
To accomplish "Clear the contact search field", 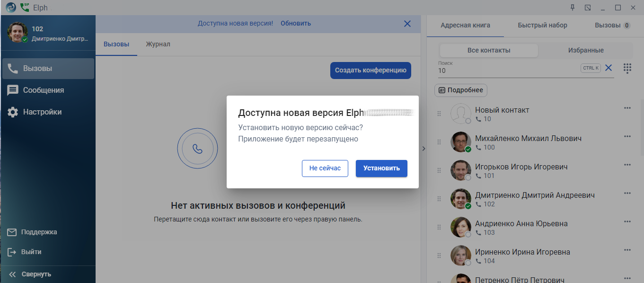I will pos(609,68).
